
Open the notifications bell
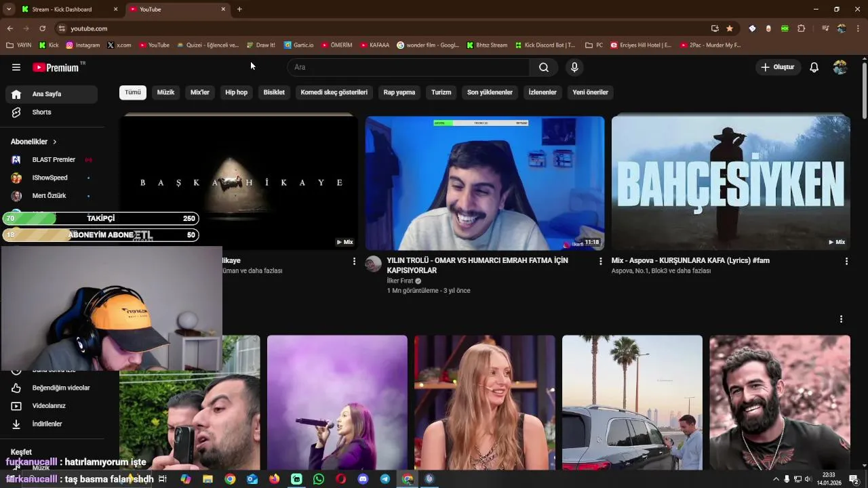click(814, 67)
